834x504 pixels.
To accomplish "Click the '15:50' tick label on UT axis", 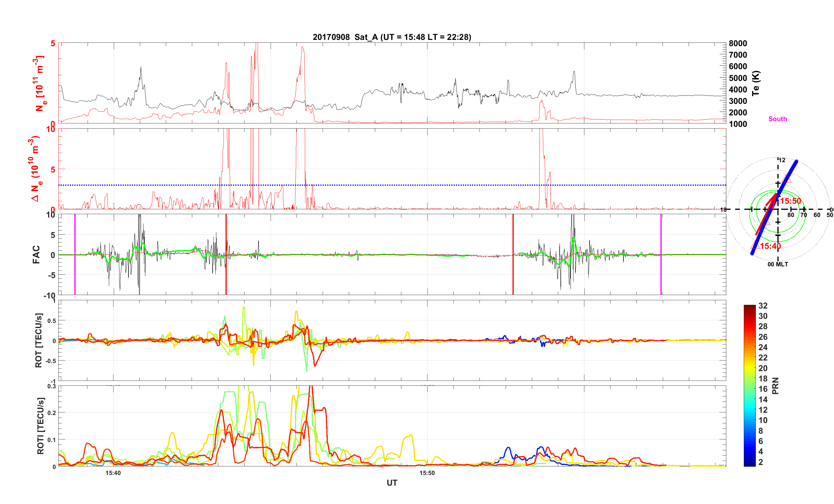I will (427, 473).
